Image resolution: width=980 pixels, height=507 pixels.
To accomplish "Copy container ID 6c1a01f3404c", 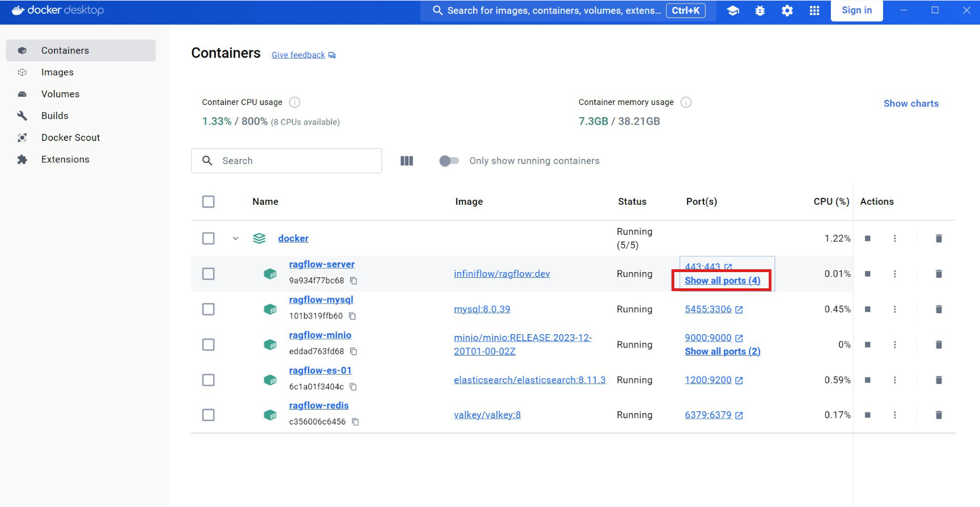I will [x=353, y=387].
